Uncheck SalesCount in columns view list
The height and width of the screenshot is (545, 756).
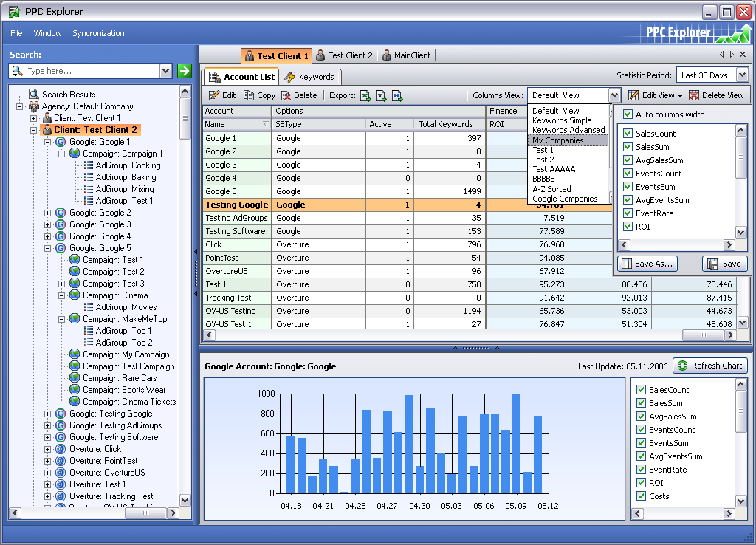(628, 134)
